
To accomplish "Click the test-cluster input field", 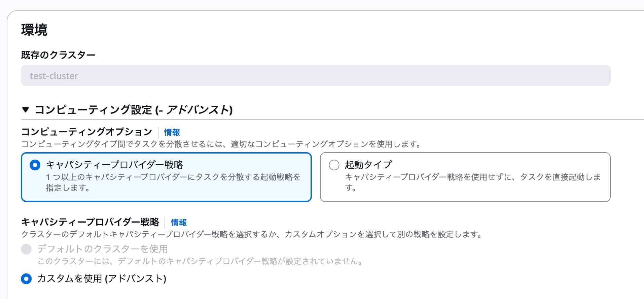I will click(316, 75).
